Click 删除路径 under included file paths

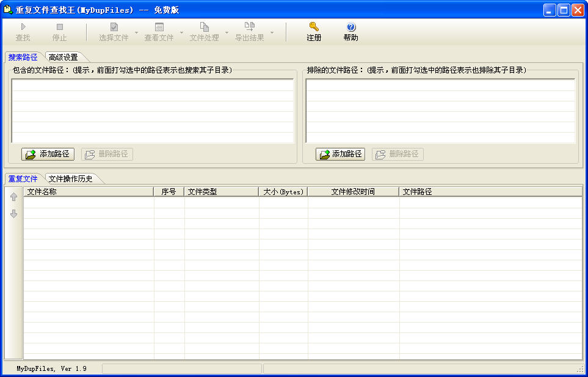coord(107,154)
